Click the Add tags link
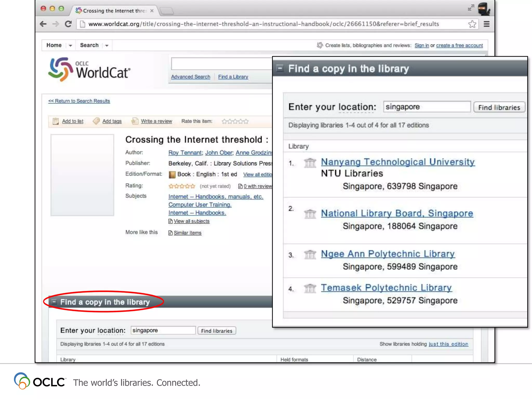This screenshot has width=532, height=399. pyautogui.click(x=112, y=121)
